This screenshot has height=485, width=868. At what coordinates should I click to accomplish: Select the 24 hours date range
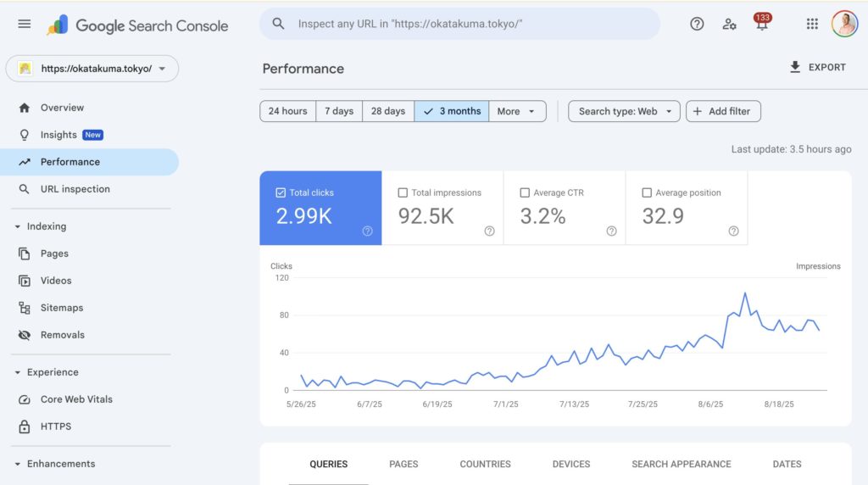tap(288, 111)
